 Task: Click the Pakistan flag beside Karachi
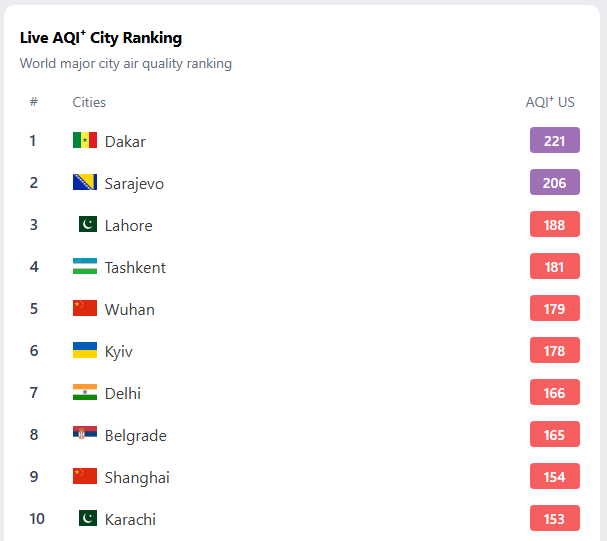(x=87, y=519)
